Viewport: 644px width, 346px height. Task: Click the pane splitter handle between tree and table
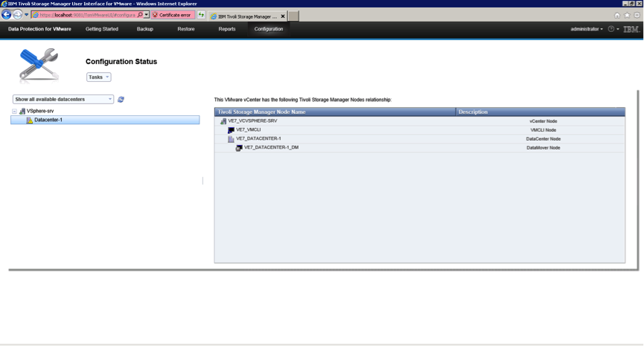[x=203, y=181]
